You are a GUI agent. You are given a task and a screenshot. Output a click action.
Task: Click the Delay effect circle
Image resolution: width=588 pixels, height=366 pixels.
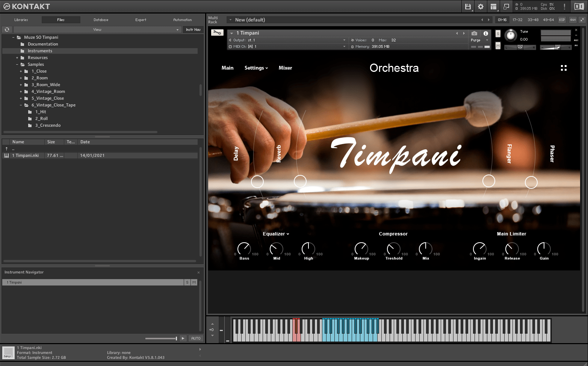(x=257, y=182)
